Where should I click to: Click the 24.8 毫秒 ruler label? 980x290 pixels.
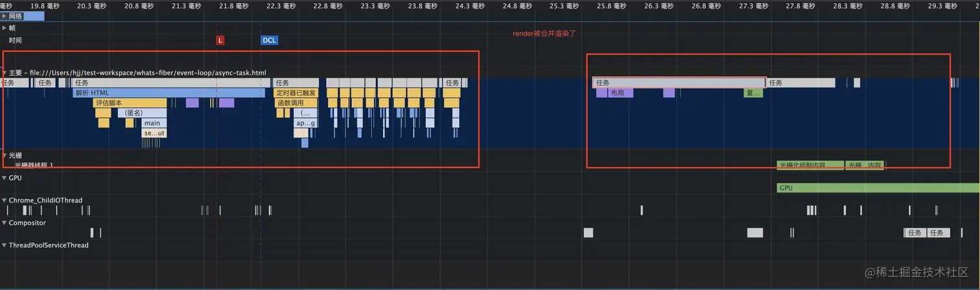517,5
